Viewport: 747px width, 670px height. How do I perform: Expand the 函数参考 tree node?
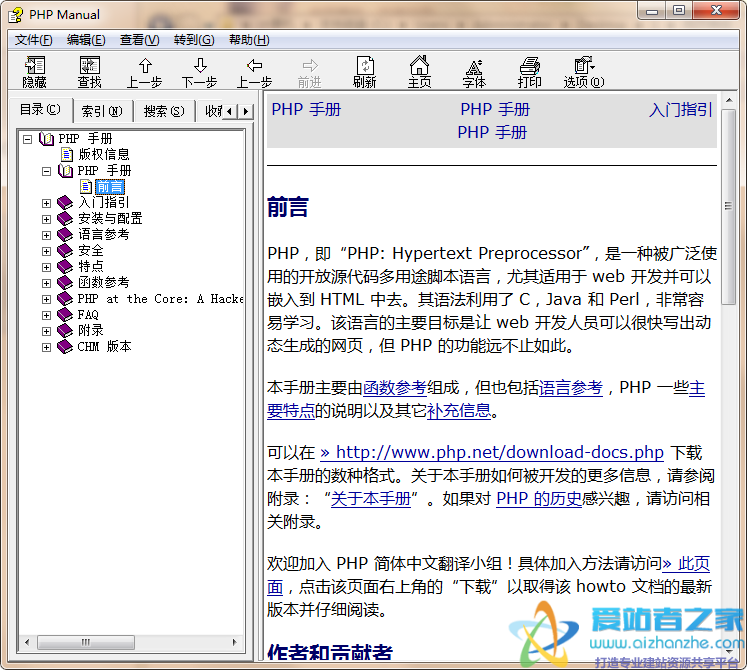click(x=46, y=283)
